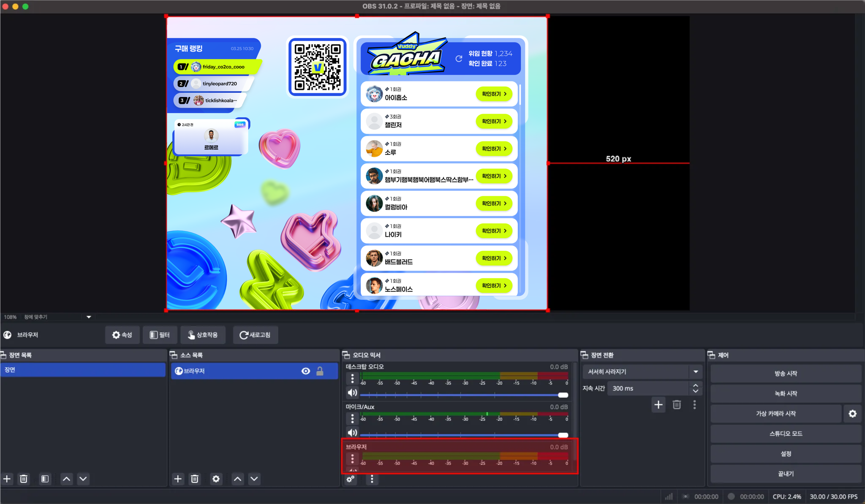Open 마이크/Aux three-dot options
The image size is (865, 504).
352,418
